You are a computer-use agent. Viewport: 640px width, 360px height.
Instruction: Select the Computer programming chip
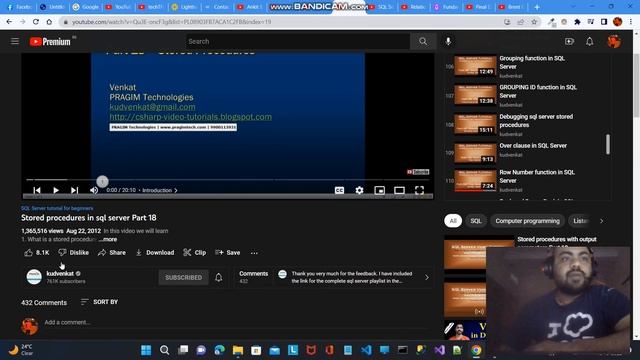[527, 221]
